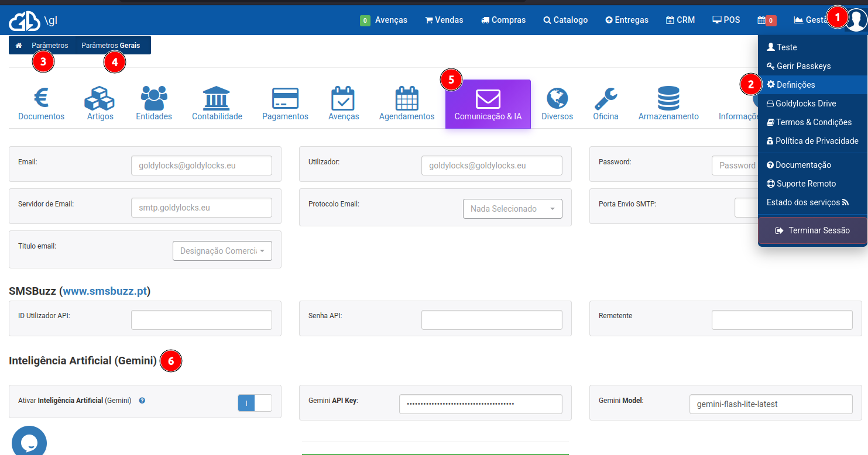Choose Suporte Remoto in user menu
The image size is (868, 455).
tap(812, 184)
